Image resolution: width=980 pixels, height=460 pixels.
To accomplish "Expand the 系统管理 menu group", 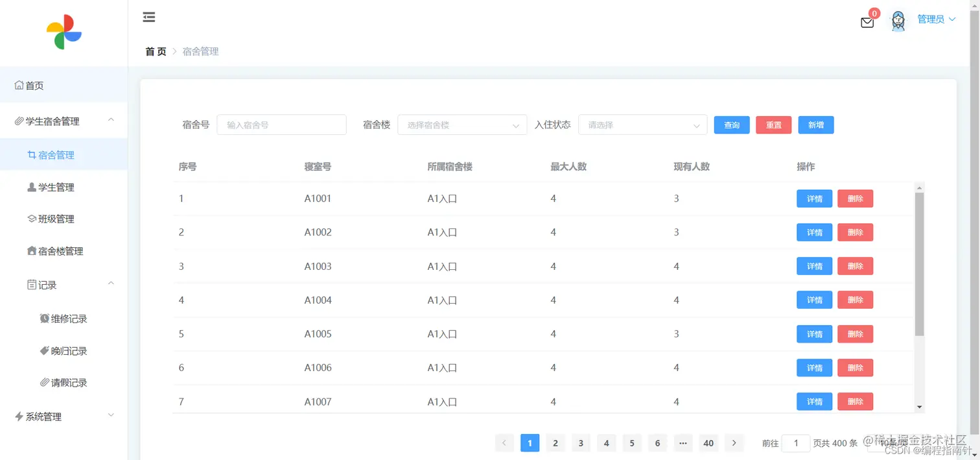I will tap(111, 415).
